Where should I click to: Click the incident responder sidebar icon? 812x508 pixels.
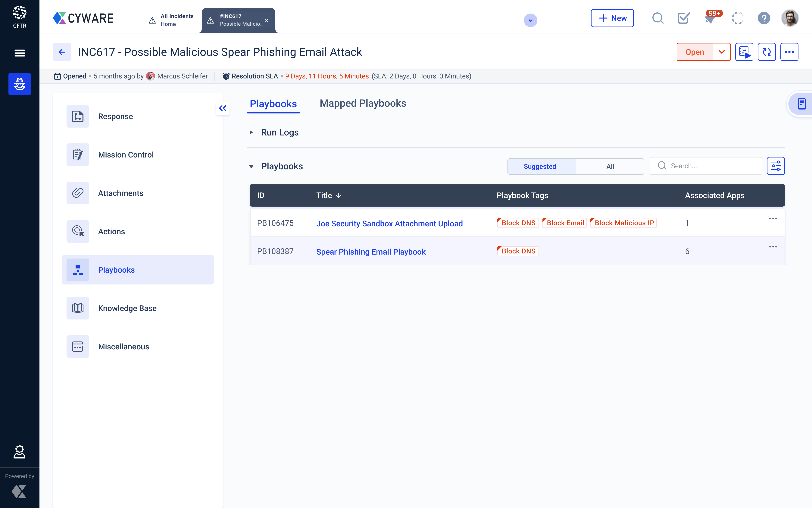tap(20, 84)
